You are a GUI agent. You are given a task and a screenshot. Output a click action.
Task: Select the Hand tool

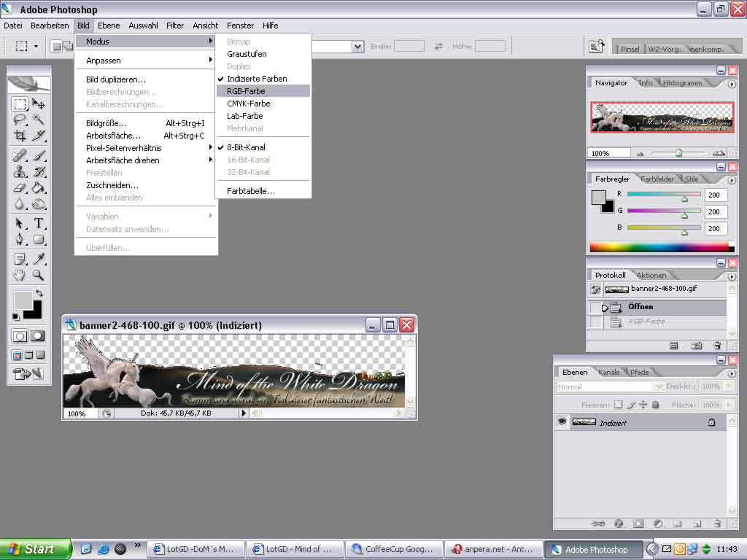[x=20, y=275]
